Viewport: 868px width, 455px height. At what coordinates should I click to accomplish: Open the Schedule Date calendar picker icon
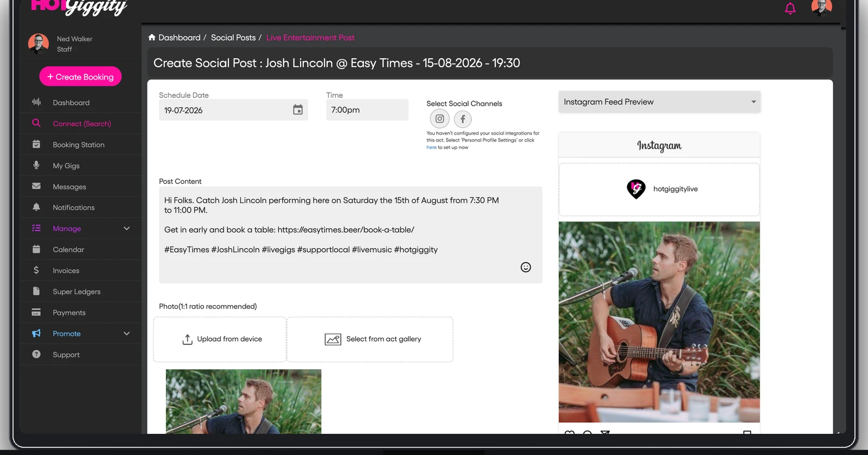click(x=298, y=110)
